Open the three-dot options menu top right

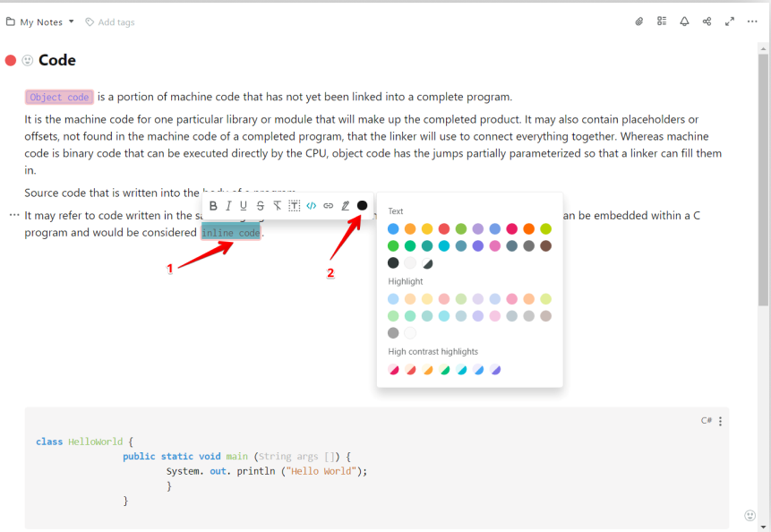pos(751,21)
